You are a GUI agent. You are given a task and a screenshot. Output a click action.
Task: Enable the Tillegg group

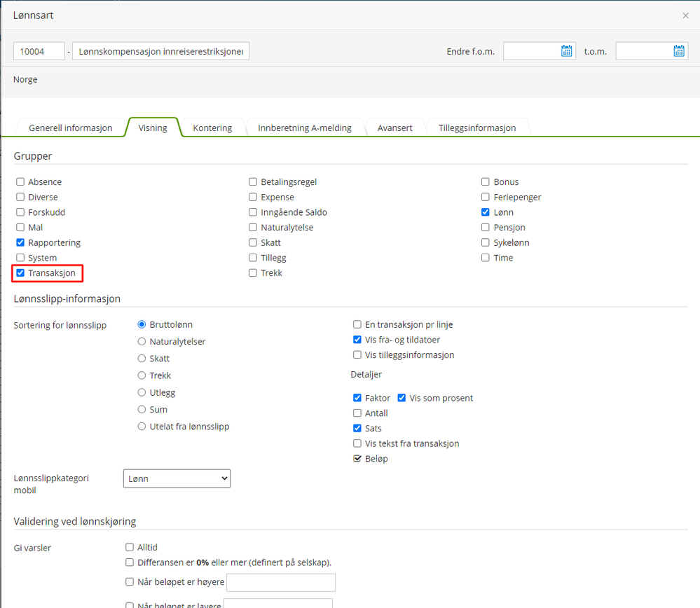click(x=253, y=258)
